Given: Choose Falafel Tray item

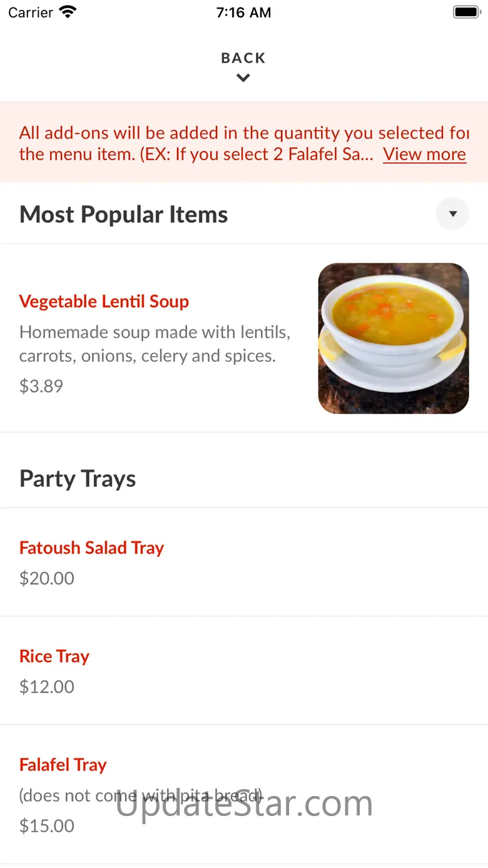Looking at the screenshot, I should (63, 765).
